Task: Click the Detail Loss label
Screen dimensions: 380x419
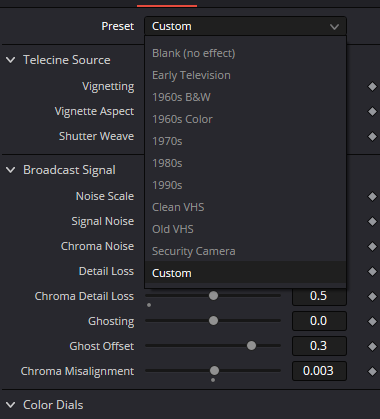Action: [x=106, y=271]
